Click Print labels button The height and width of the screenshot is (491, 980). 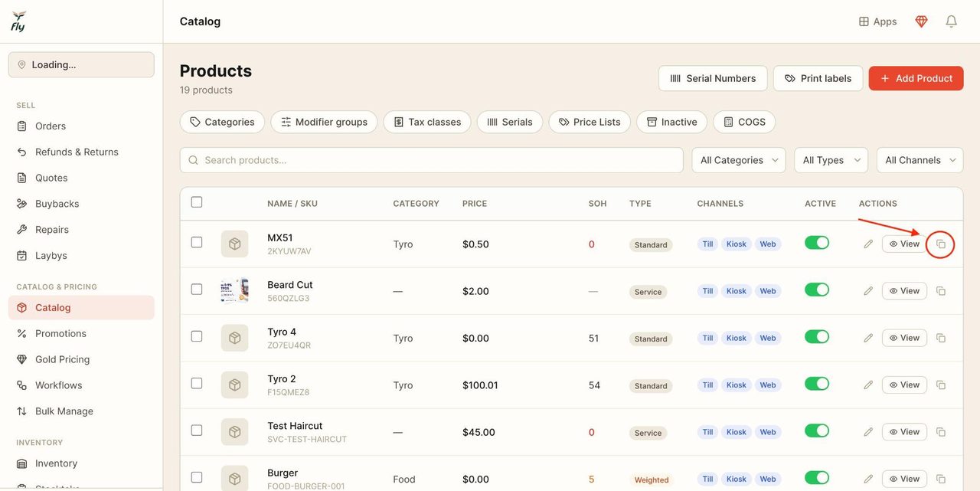pos(818,78)
